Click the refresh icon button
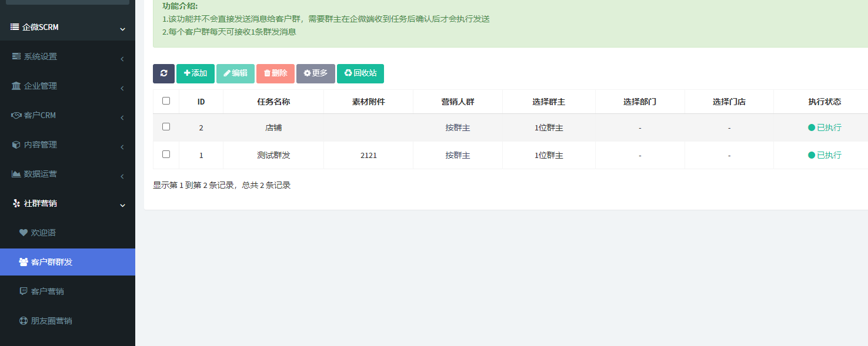The width and height of the screenshot is (868, 346). [x=163, y=73]
